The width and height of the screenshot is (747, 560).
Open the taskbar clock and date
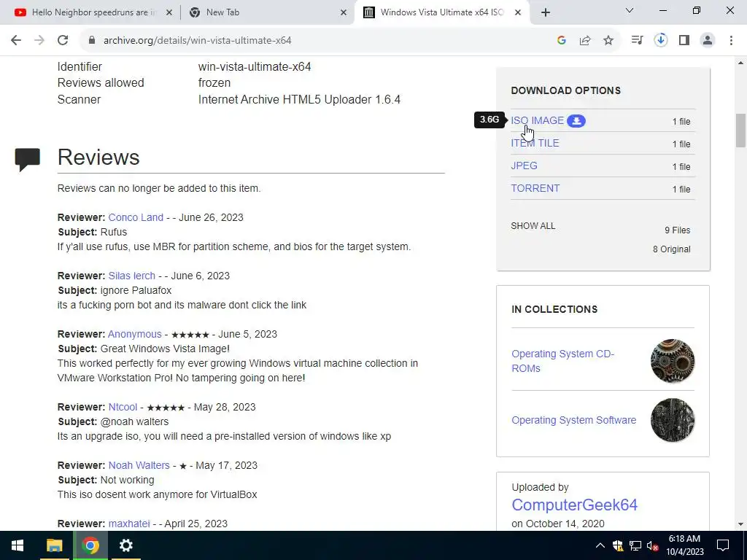[684, 545]
